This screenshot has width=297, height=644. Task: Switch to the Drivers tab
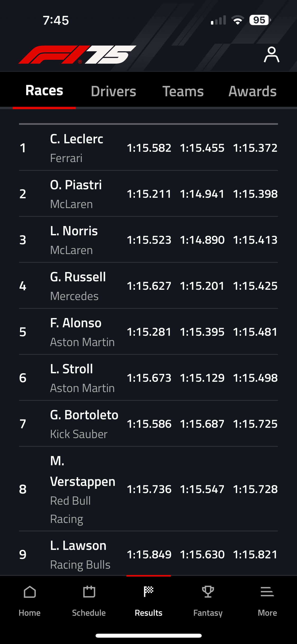(114, 91)
